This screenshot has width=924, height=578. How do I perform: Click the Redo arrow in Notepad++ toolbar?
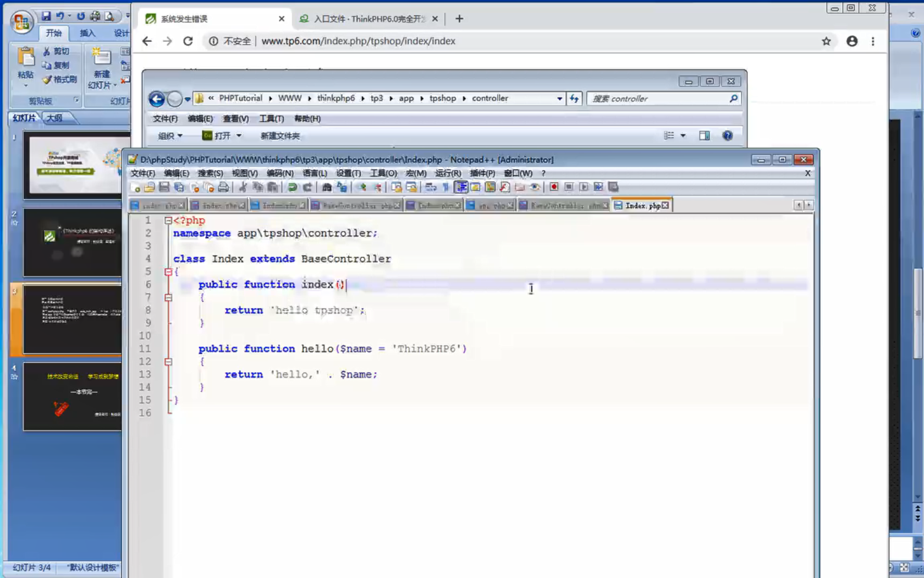pos(307,188)
